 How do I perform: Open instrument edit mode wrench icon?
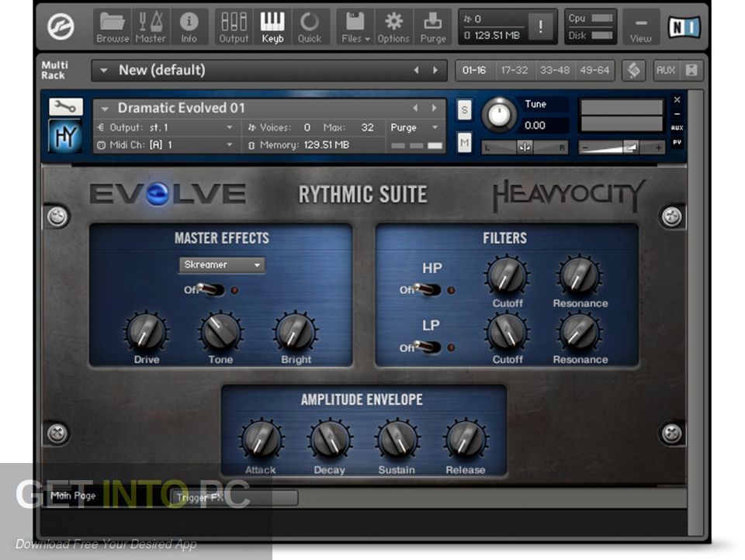coord(65,107)
